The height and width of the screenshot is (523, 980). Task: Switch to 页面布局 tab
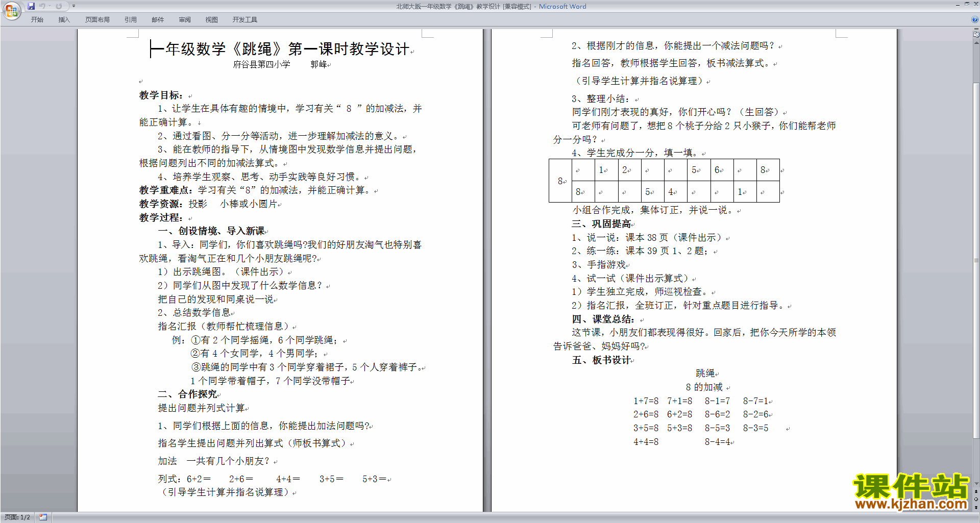coord(97,20)
